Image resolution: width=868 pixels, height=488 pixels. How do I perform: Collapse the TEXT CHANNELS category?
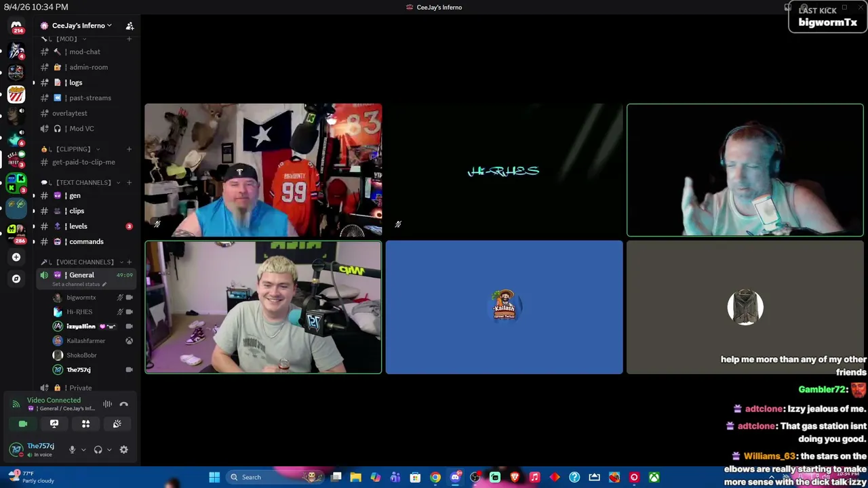[79, 182]
